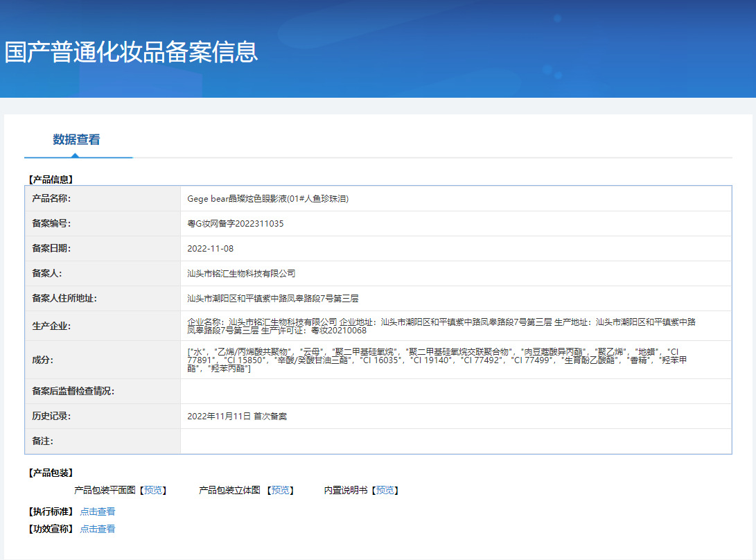The height and width of the screenshot is (560, 756).
Task: Preview the 内置说明书 link
Action: click(x=385, y=490)
